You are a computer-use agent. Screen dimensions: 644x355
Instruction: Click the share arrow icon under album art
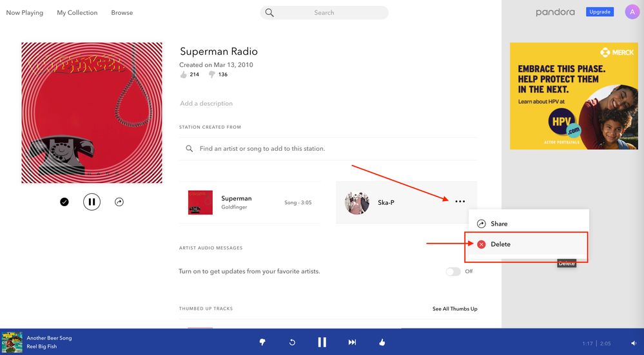(119, 202)
